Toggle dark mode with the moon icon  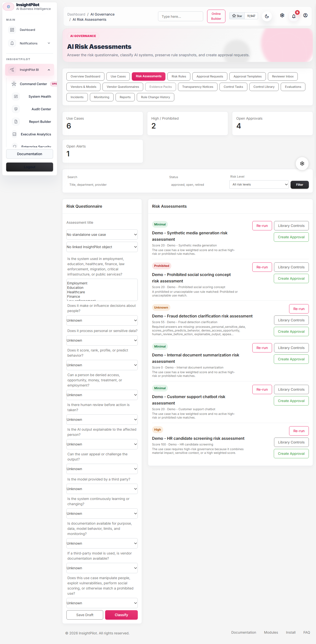[267, 16]
